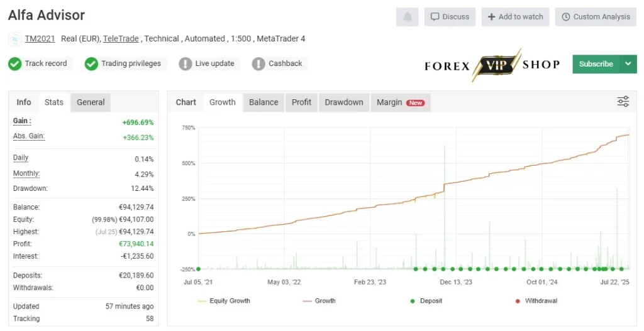Click the 750% y-axis label

(189, 128)
